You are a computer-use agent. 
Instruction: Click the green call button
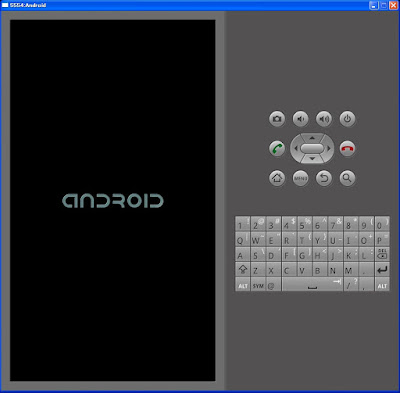point(277,148)
